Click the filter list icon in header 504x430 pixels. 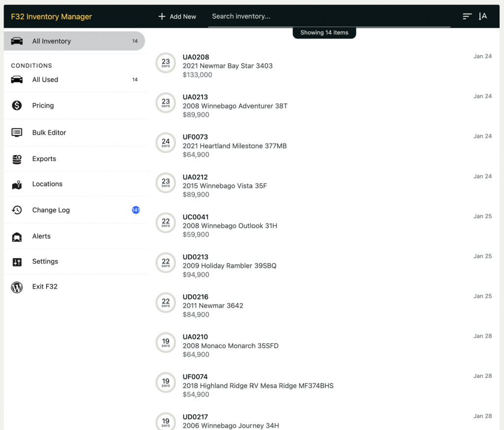467,16
